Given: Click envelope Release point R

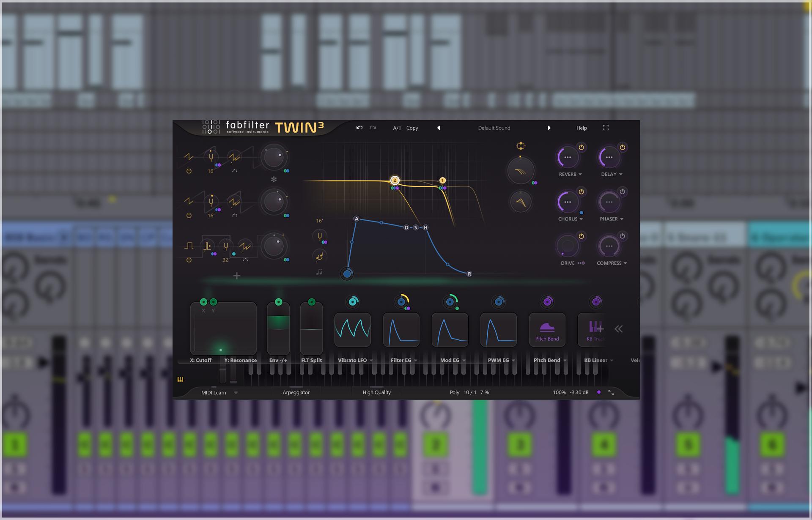Looking at the screenshot, I should (x=469, y=274).
